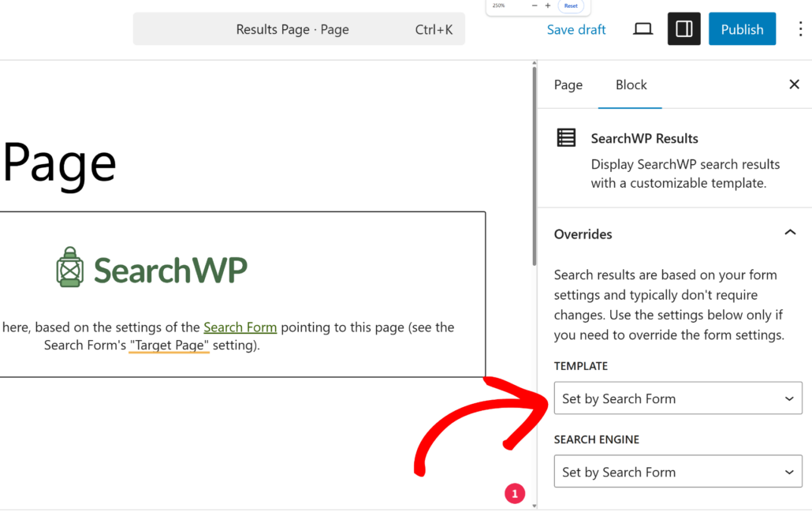Click the SearchWP Results block icon
The width and height of the screenshot is (812, 512).
566,138
